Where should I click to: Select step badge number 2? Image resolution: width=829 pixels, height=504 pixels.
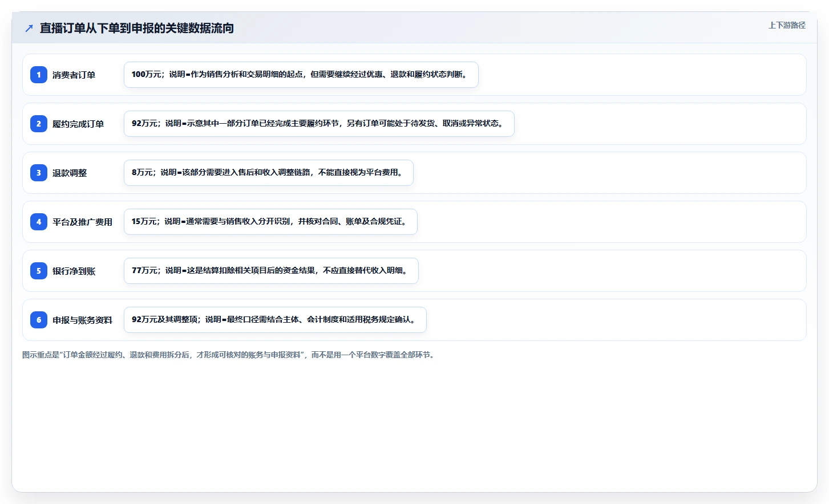(x=39, y=124)
